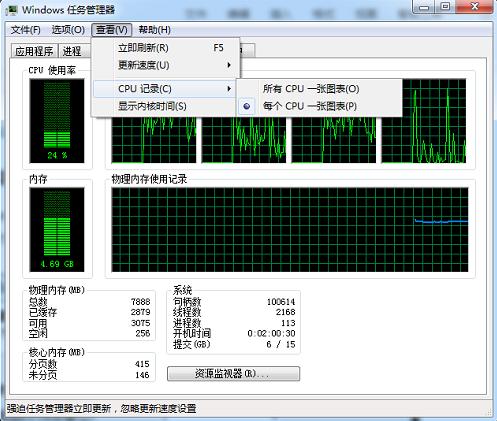Image resolution: width=497 pixels, height=421 pixels.
Task: Open the 帮助(H) menu
Action: (155, 30)
